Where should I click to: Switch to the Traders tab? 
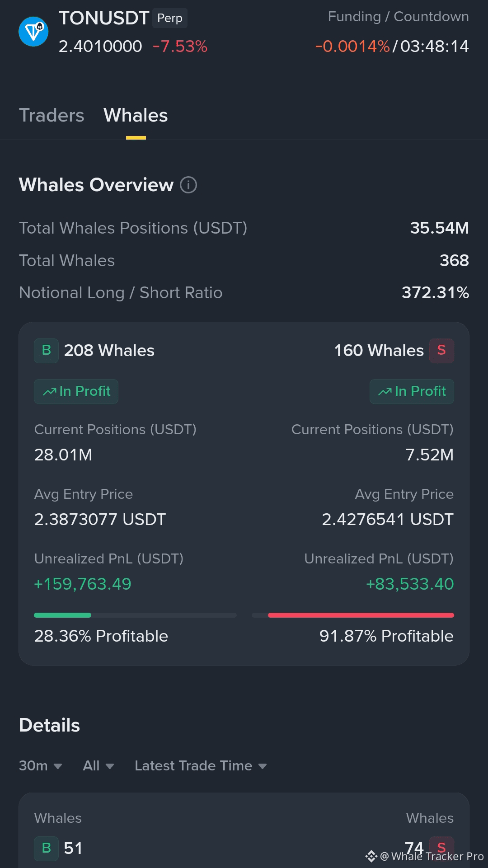click(52, 116)
